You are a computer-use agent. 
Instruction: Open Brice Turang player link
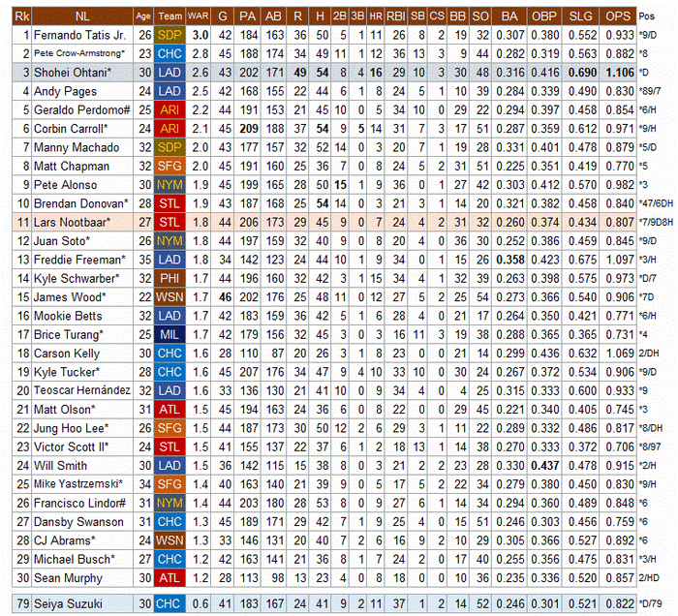click(x=67, y=334)
